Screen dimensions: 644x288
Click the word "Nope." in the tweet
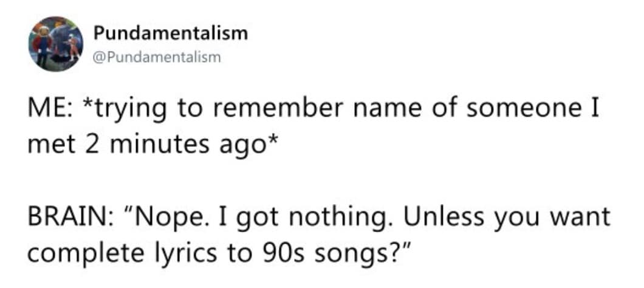point(166,217)
